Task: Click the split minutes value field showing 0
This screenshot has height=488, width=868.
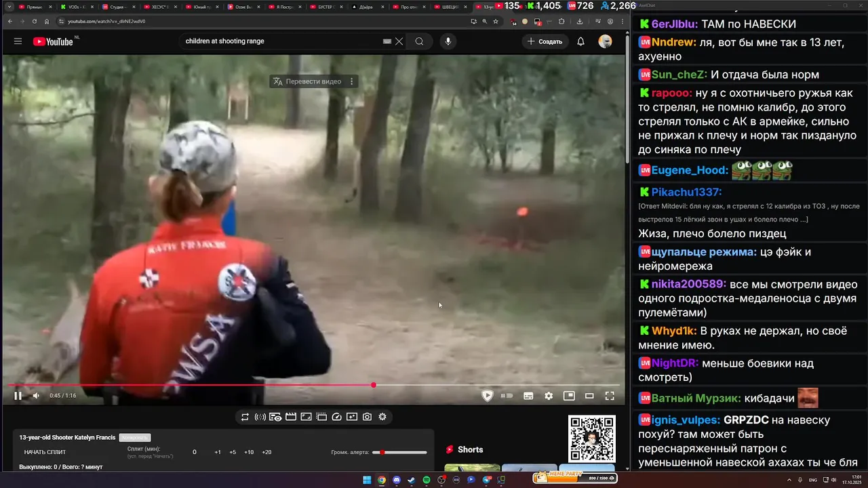Action: click(x=195, y=452)
